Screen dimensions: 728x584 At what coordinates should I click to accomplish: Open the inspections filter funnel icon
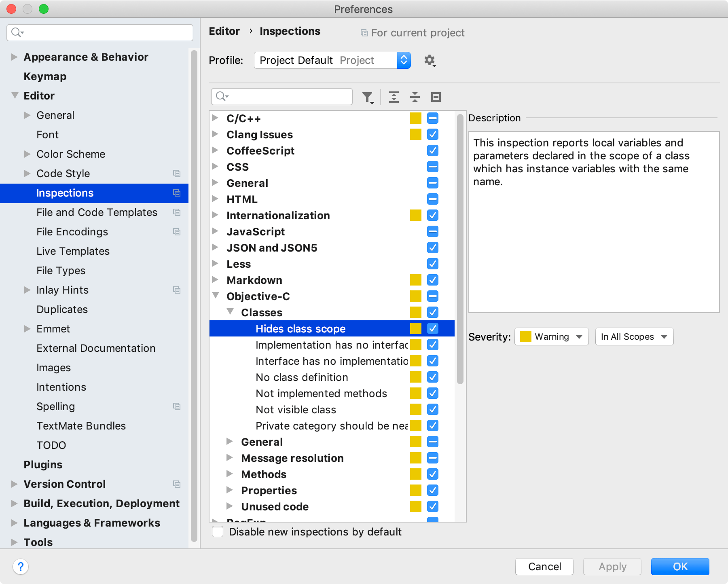(x=368, y=97)
